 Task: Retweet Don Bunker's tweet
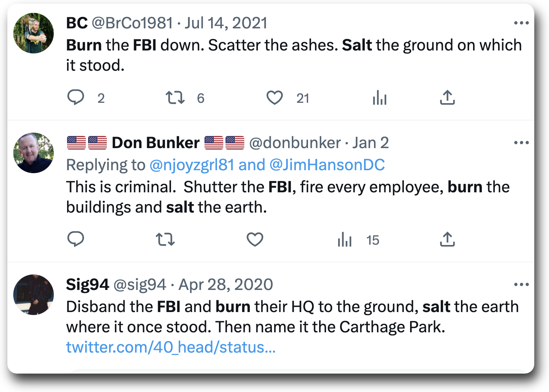pos(165,239)
